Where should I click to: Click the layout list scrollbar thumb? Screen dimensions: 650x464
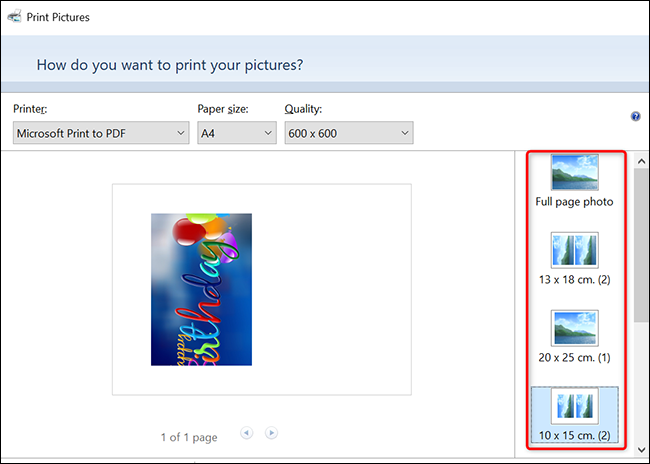639,245
